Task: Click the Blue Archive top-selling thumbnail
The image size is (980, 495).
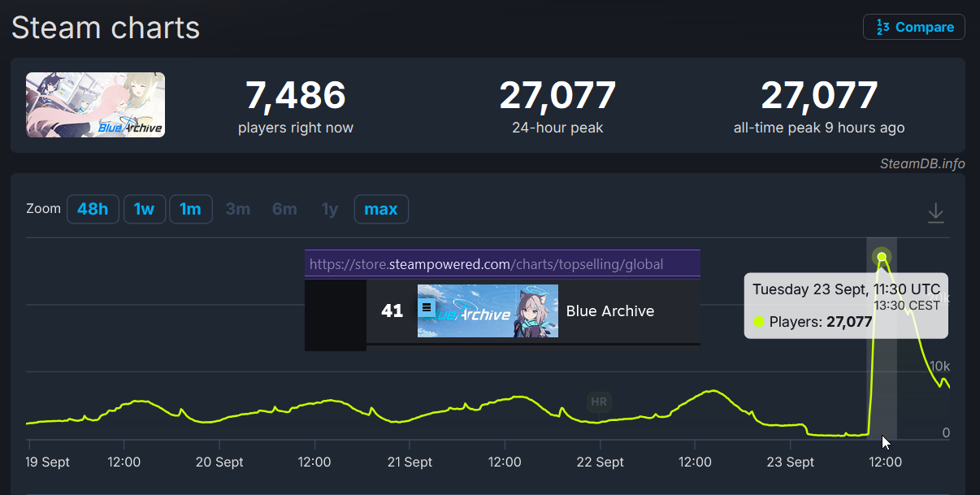Action: pos(488,310)
